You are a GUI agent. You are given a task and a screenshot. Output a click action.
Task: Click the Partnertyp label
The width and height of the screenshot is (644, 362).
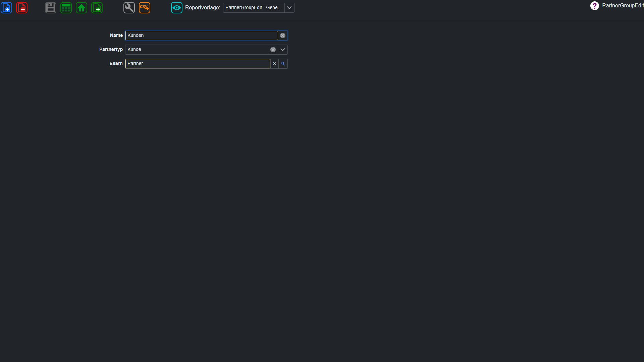[111, 50]
